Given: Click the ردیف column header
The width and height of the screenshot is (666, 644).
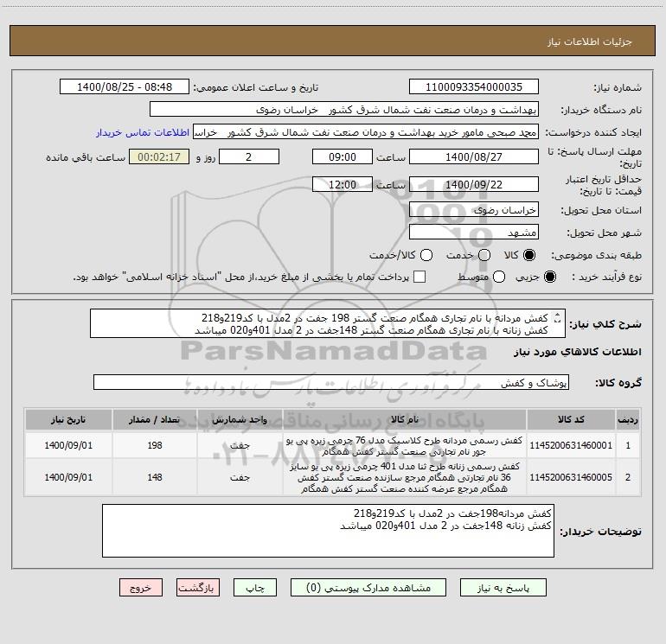Looking at the screenshot, I should coord(628,419).
